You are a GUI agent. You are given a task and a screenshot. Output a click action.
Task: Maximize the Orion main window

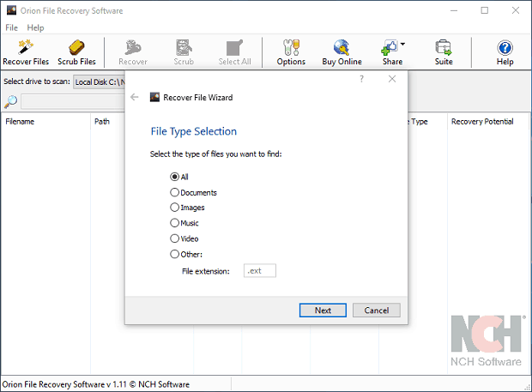point(485,10)
